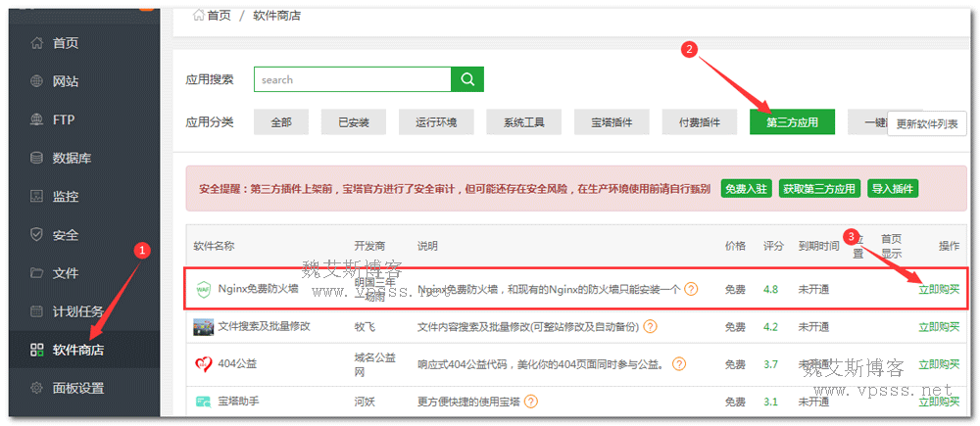The width and height of the screenshot is (980, 426).
Task: Select the 已安装 category tab
Action: 354,121
